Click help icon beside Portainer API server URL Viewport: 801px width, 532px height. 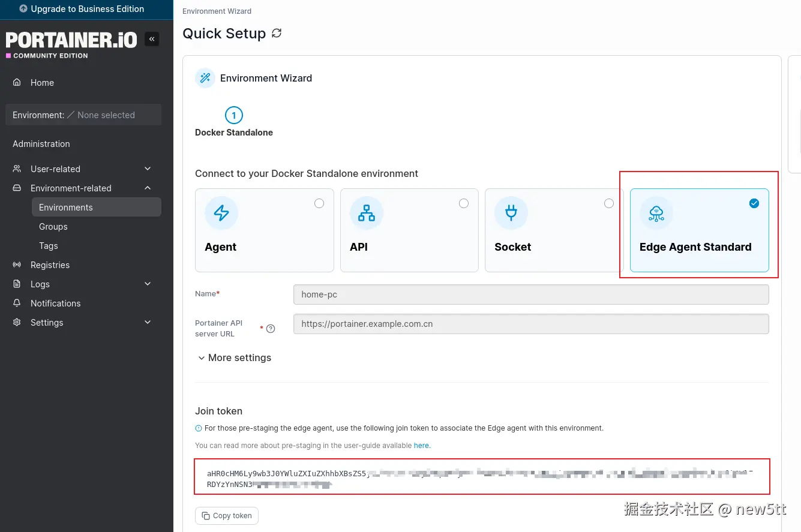coord(271,329)
